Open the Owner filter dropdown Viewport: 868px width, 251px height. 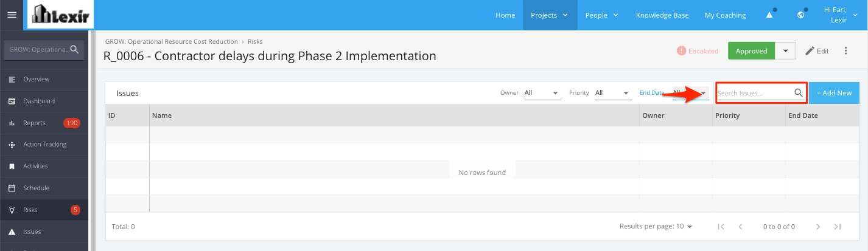point(542,93)
